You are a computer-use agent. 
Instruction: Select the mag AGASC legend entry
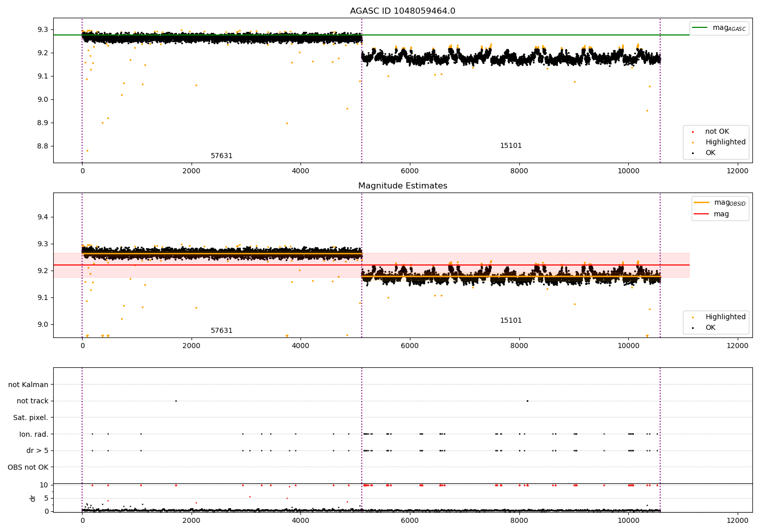(x=719, y=28)
